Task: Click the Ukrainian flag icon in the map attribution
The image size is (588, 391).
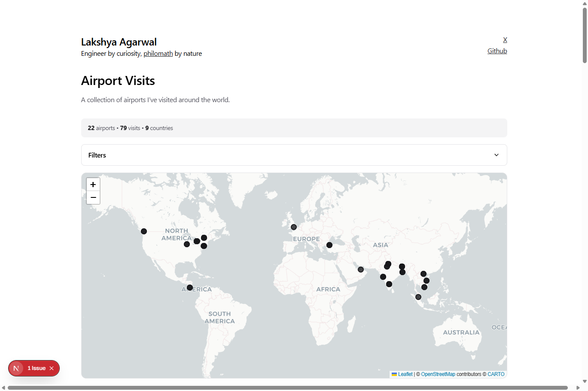Action: coord(394,374)
